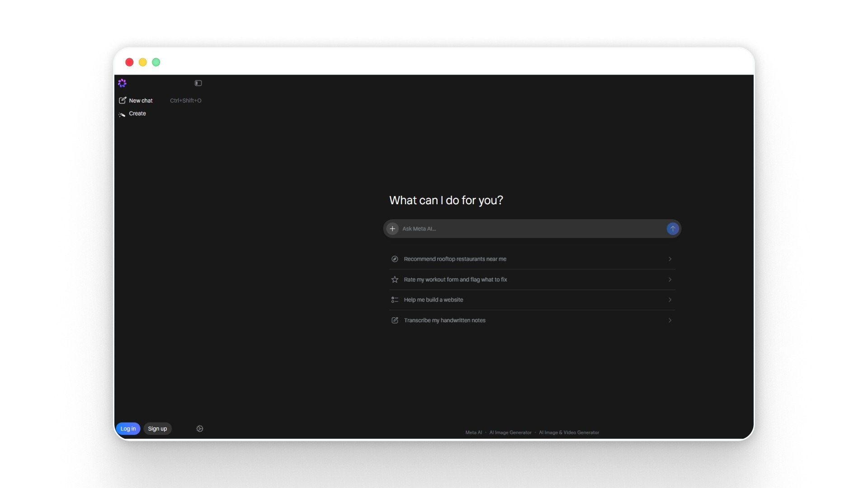Collapse the sidebar with panel toggle icon
Screen dimensions: 868x488
tap(198, 83)
